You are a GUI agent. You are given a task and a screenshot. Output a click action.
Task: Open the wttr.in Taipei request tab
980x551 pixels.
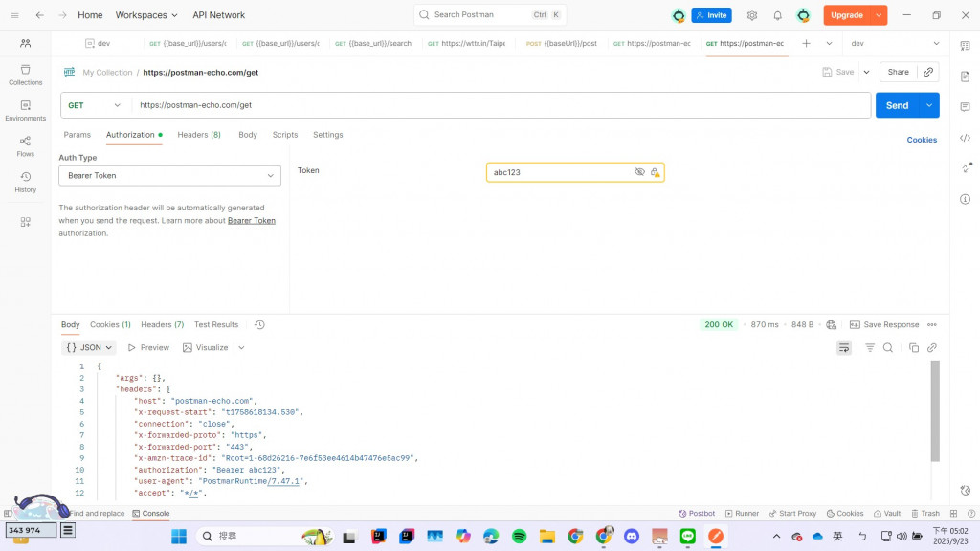tap(466, 43)
